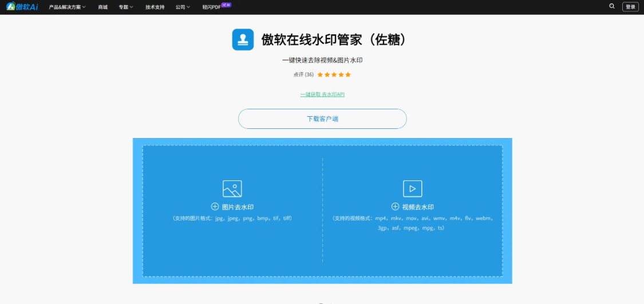Click the AI badge next to 轻闪PDF
644x304 pixels.
click(226, 5)
